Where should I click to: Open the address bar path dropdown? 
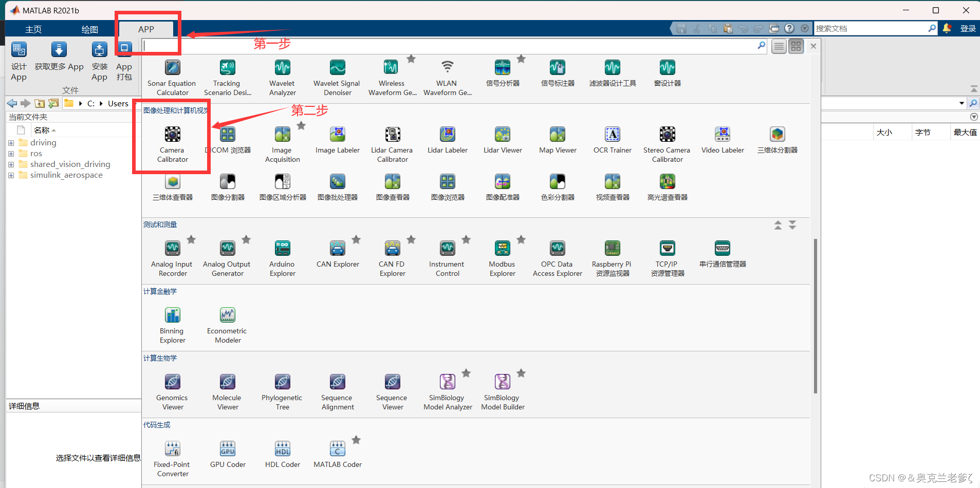click(x=961, y=103)
